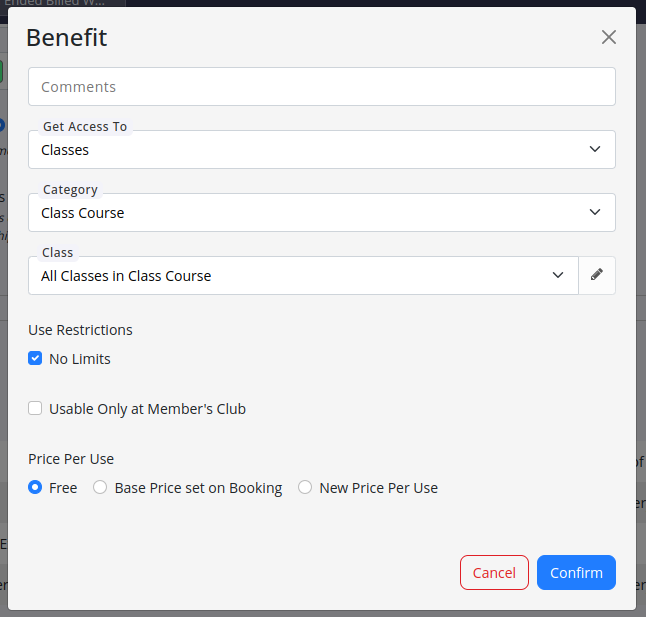646x617 pixels.
Task: Close the Benefit dialog with the X icon
Action: pos(608,38)
